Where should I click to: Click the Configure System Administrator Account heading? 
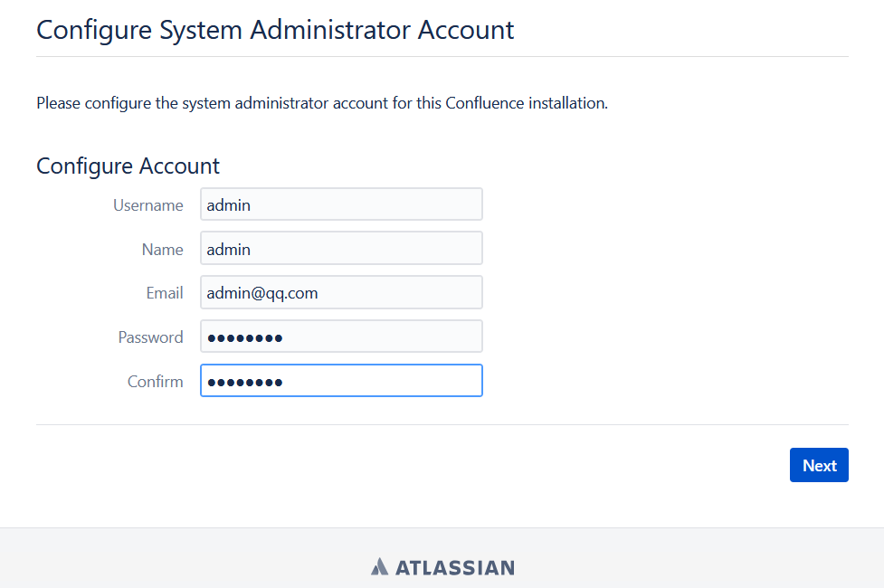[275, 29]
